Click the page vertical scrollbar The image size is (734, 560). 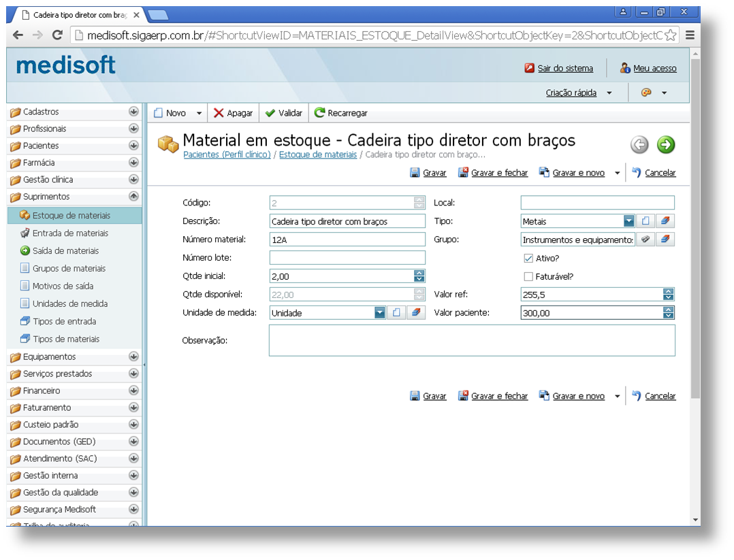695,229
